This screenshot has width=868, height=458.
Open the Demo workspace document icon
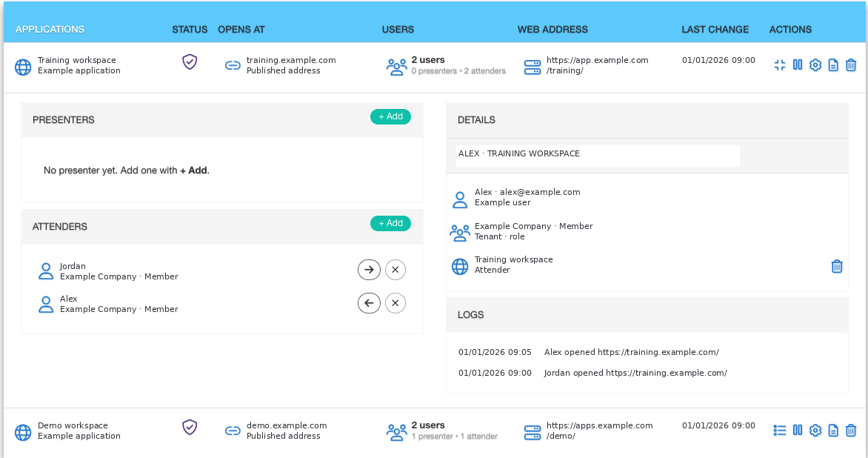(x=833, y=431)
